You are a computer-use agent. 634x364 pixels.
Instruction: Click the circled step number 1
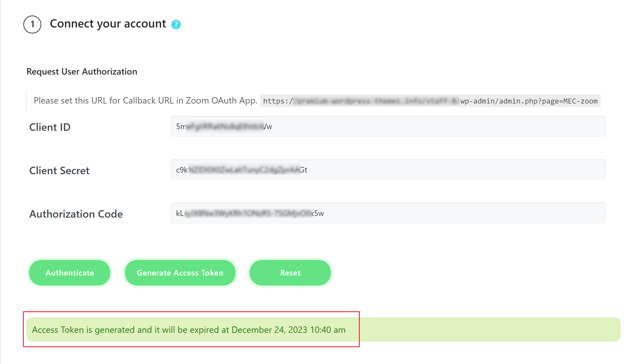click(x=32, y=24)
